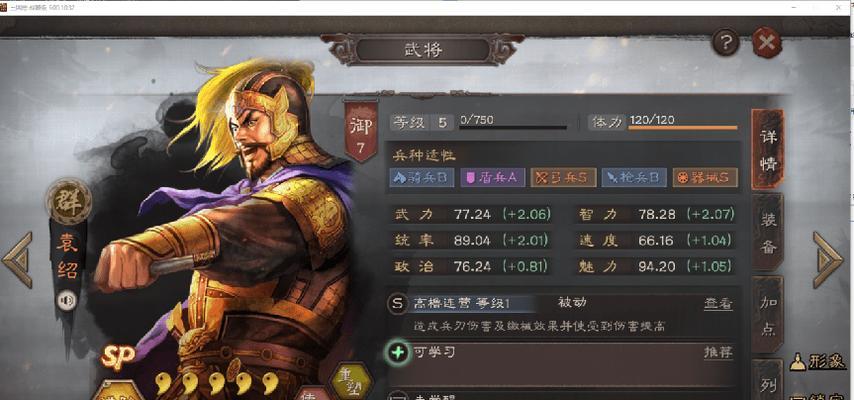The image size is (854, 400).
Task: Close the 武将 panel with the red X
Action: point(767,42)
